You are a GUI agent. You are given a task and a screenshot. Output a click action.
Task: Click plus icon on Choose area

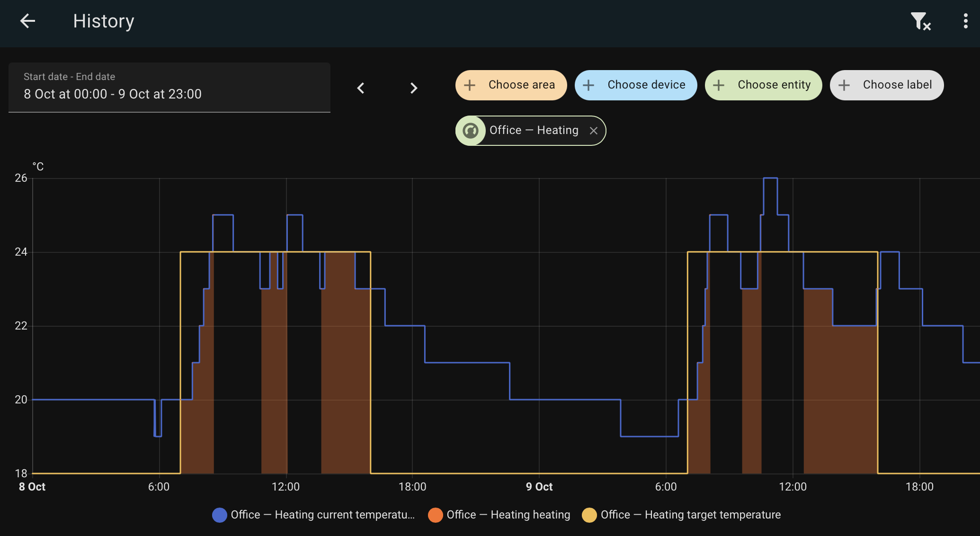click(x=470, y=85)
